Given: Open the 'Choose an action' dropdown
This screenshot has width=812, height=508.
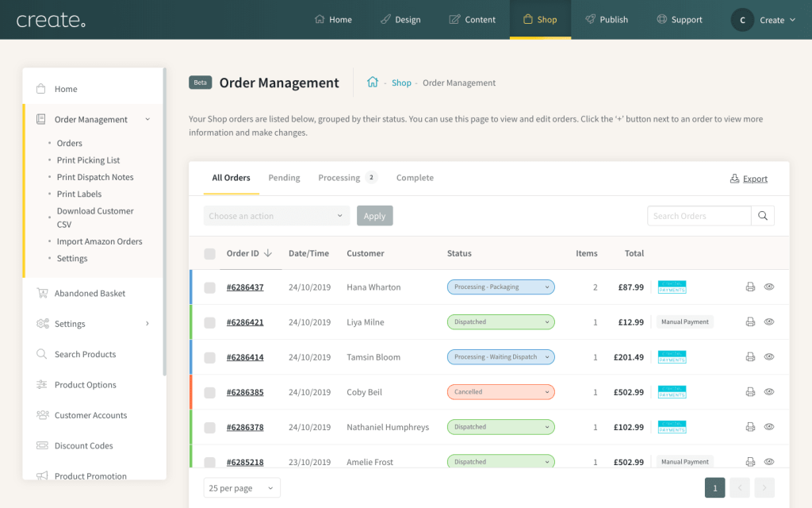Looking at the screenshot, I should click(x=276, y=216).
